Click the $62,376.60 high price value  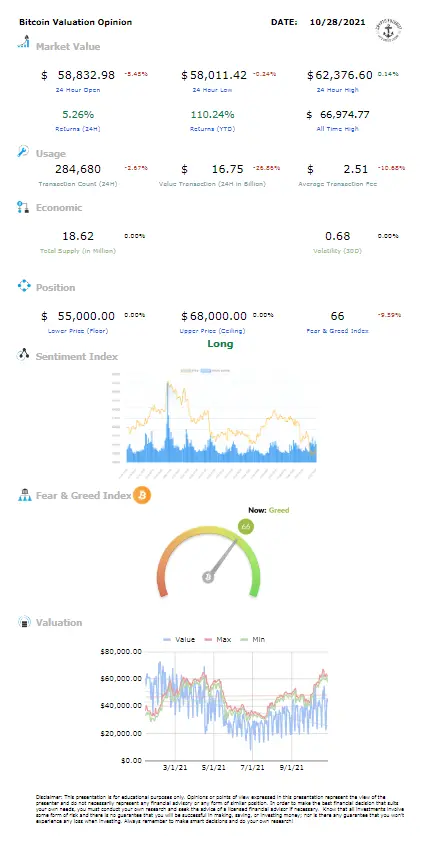(x=340, y=76)
